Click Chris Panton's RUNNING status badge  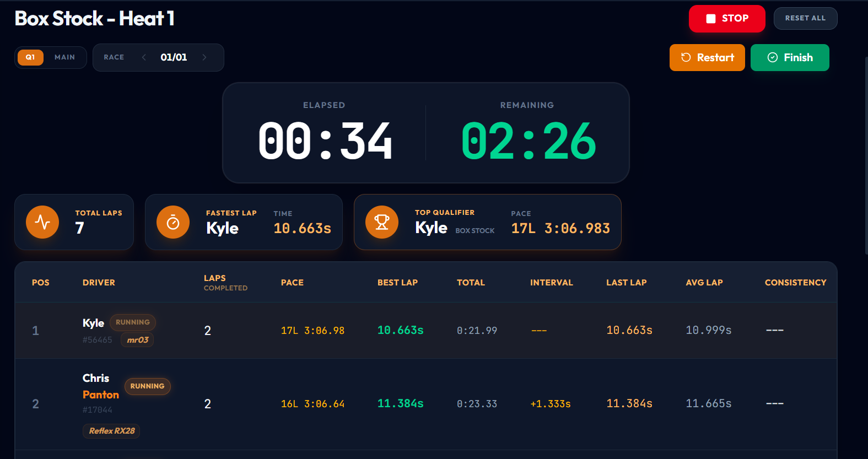[x=147, y=386]
